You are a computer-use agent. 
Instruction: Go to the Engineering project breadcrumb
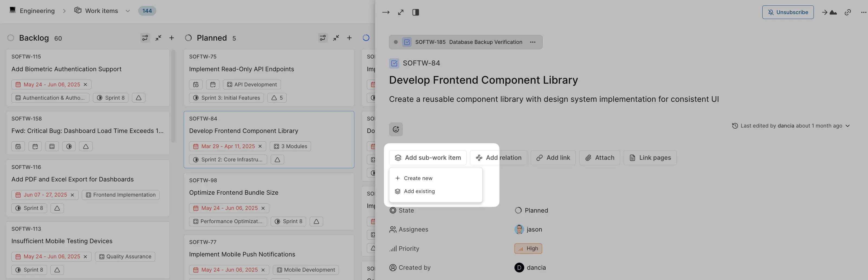[32, 11]
